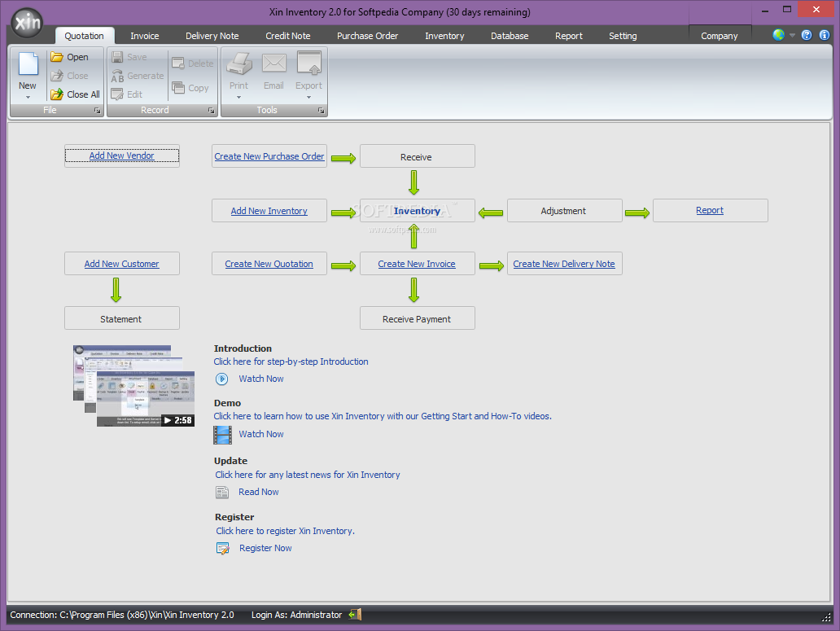Click the Copy record icon
The width and height of the screenshot is (840, 631).
coord(178,87)
